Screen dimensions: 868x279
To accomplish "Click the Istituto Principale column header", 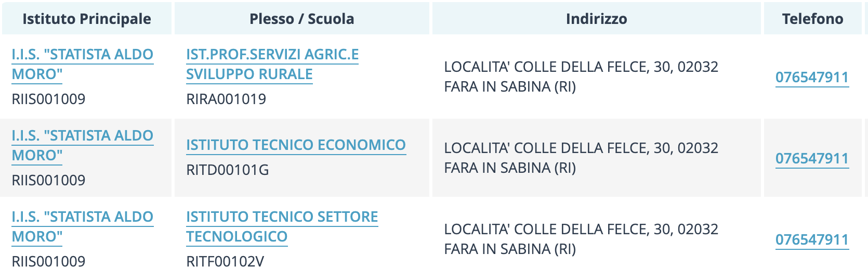I will [87, 19].
